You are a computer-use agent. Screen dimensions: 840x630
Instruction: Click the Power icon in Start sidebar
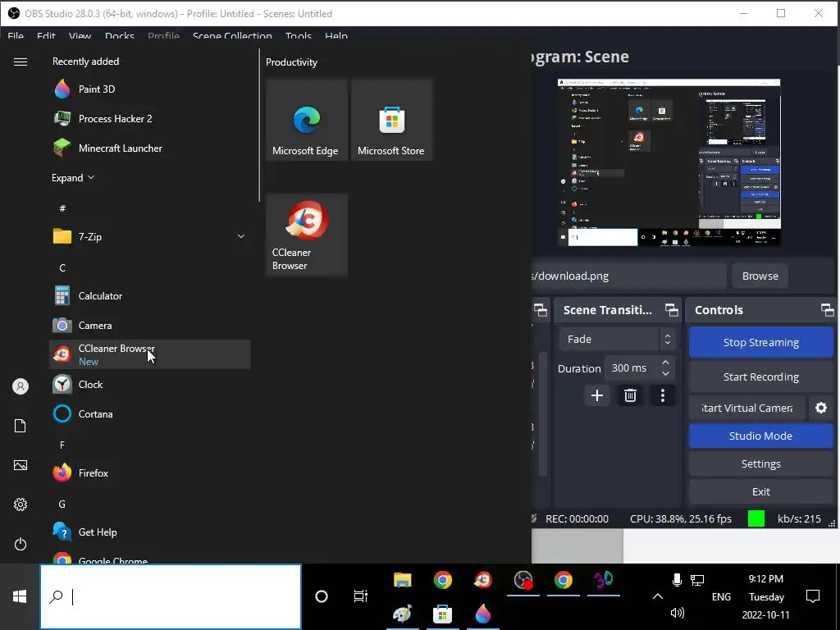(x=21, y=544)
